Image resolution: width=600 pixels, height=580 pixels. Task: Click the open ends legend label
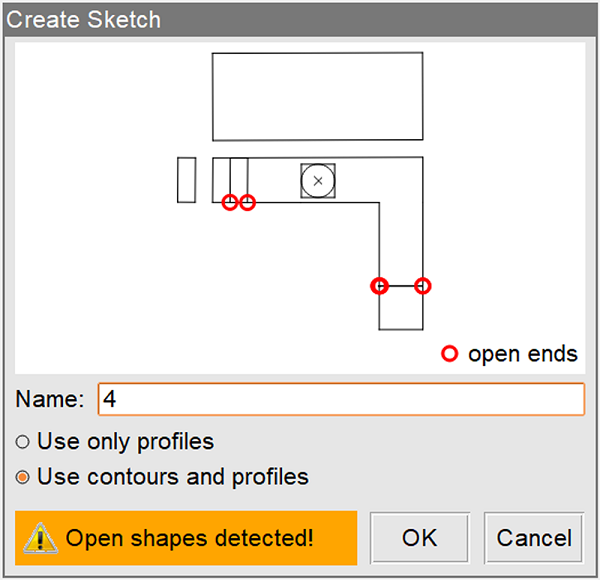[x=523, y=353]
